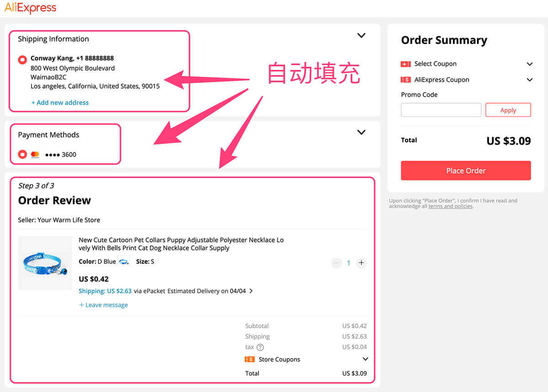The width and height of the screenshot is (548, 392).
Task: Click the Mastercard card icon
Action: (35, 155)
